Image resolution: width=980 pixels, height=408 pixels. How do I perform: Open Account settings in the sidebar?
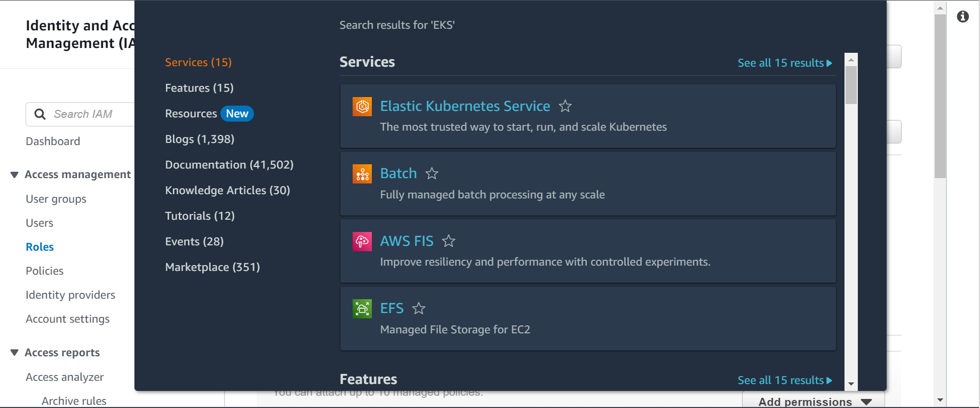(68, 319)
